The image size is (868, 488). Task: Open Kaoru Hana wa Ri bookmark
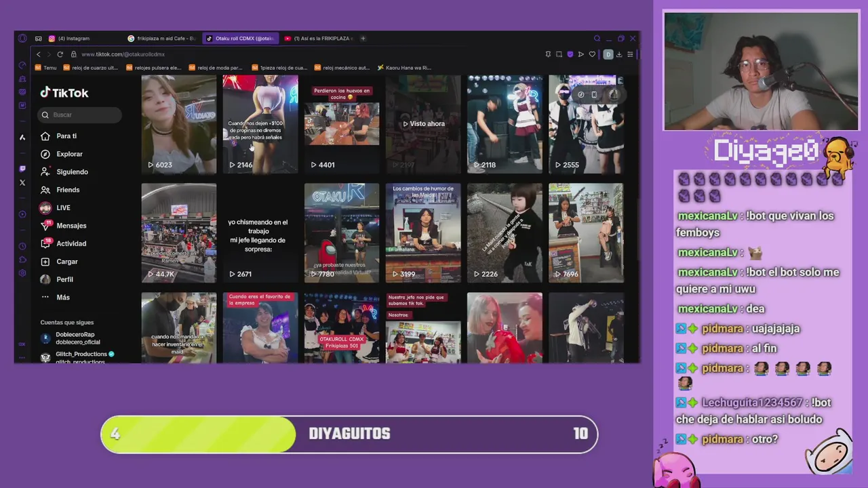pyautogui.click(x=404, y=68)
